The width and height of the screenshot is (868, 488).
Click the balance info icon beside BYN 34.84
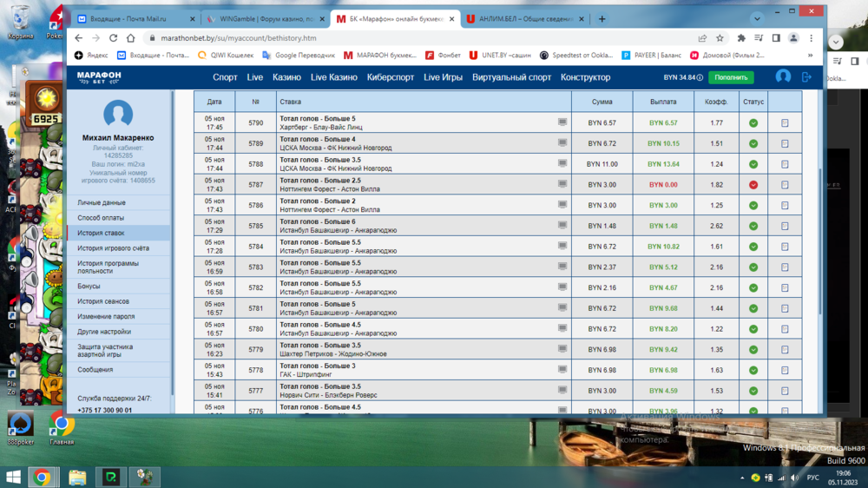700,78
